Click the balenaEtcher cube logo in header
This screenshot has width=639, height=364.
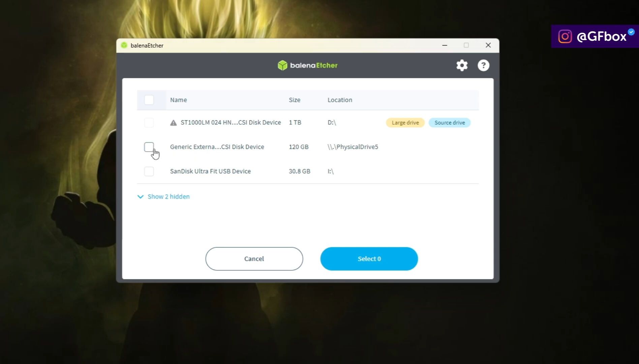(x=282, y=65)
